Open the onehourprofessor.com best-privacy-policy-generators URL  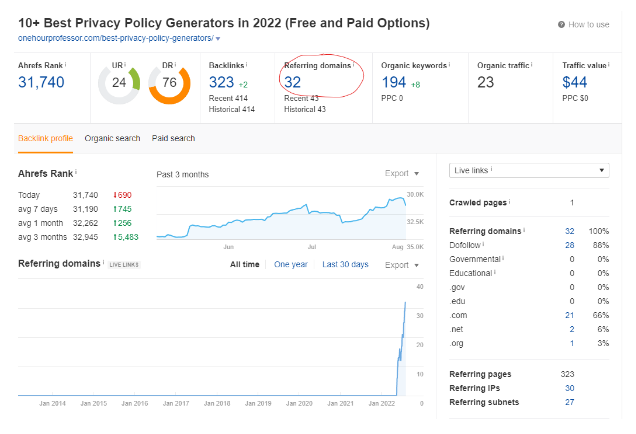pyautogui.click(x=116, y=38)
